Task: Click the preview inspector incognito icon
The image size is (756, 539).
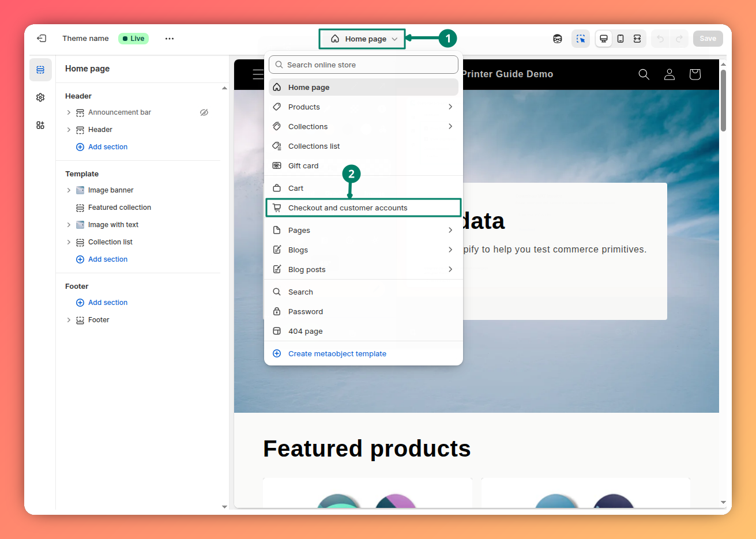Action: coord(558,38)
